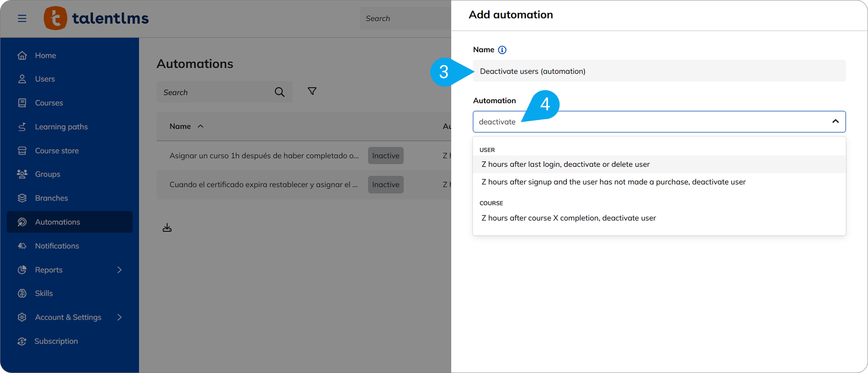Expand the Reports submenu arrow
The image size is (868, 373).
click(x=120, y=270)
